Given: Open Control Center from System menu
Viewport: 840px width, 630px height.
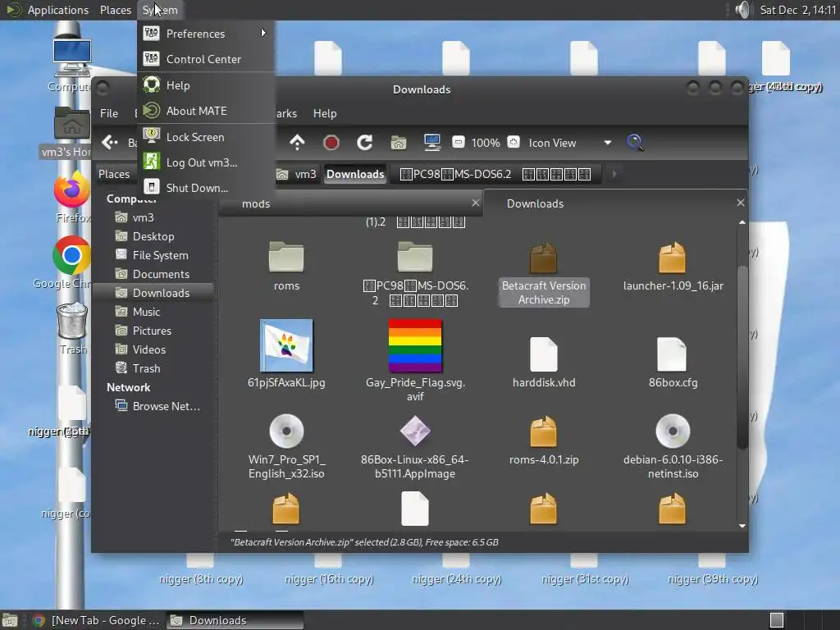Looking at the screenshot, I should 206,59.
